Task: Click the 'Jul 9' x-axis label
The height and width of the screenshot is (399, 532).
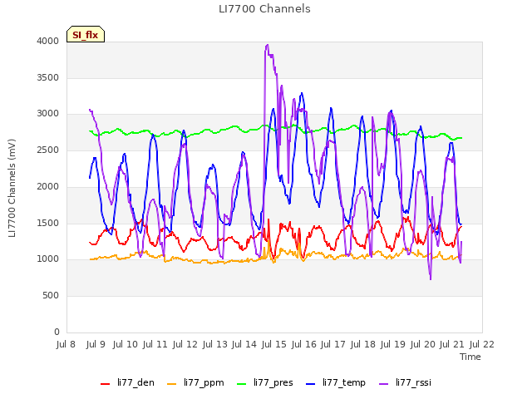Action: coord(96,344)
